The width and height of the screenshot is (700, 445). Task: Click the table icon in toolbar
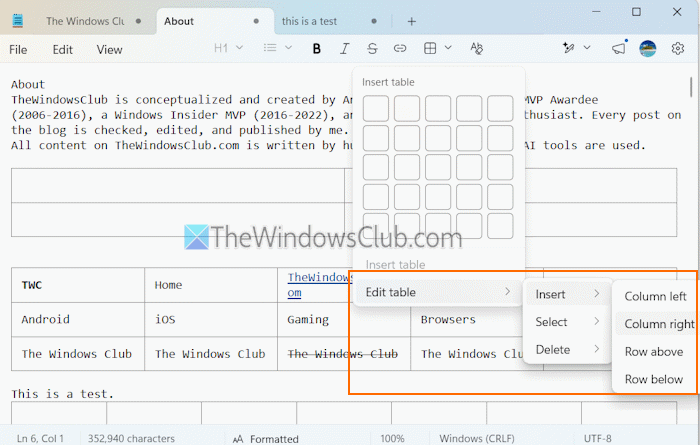(x=430, y=48)
